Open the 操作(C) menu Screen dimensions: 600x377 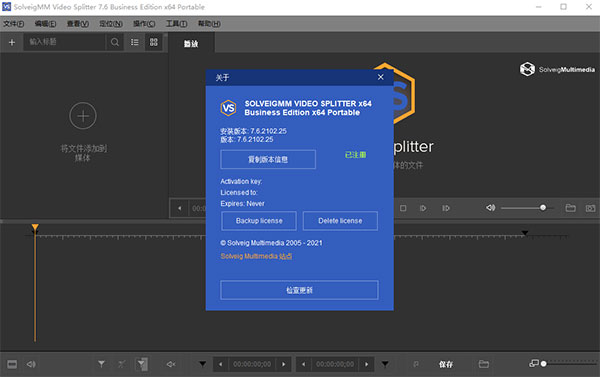144,24
